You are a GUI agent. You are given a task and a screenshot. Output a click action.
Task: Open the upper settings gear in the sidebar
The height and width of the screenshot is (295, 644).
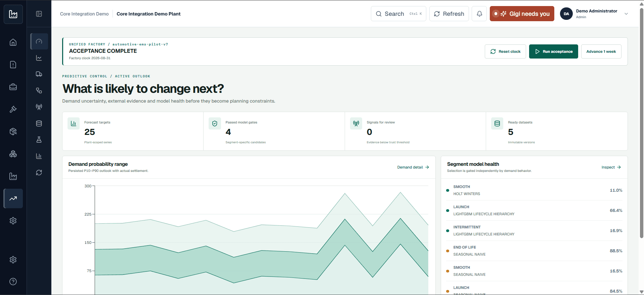coord(13,221)
